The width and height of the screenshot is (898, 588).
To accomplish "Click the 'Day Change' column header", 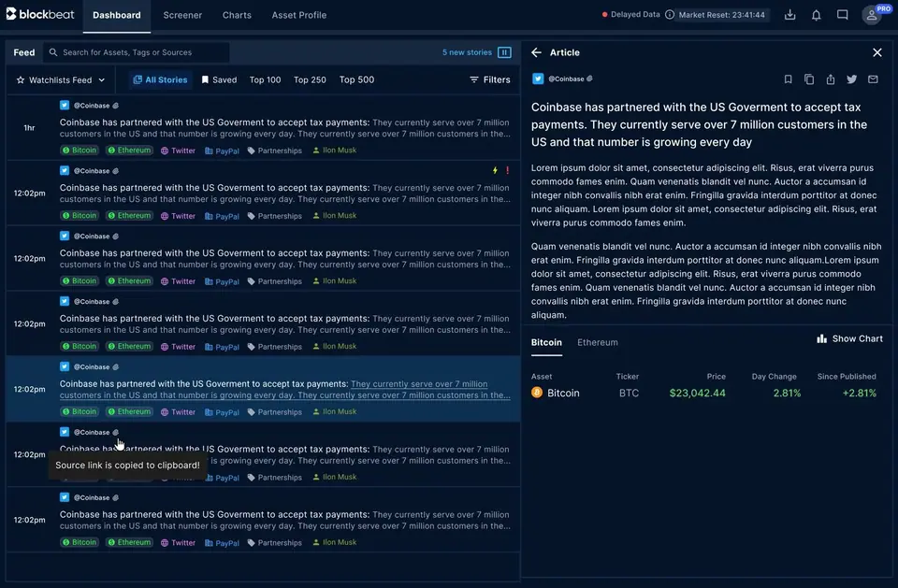I will coord(774,376).
